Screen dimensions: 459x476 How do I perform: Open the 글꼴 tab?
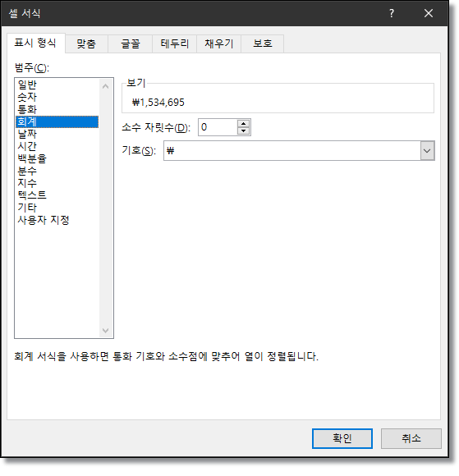point(131,43)
